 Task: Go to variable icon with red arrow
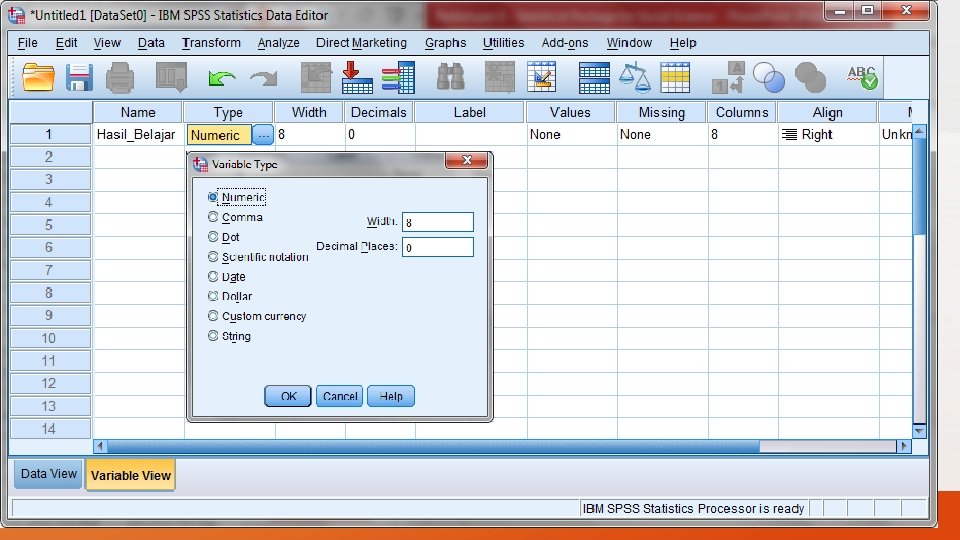(x=357, y=78)
